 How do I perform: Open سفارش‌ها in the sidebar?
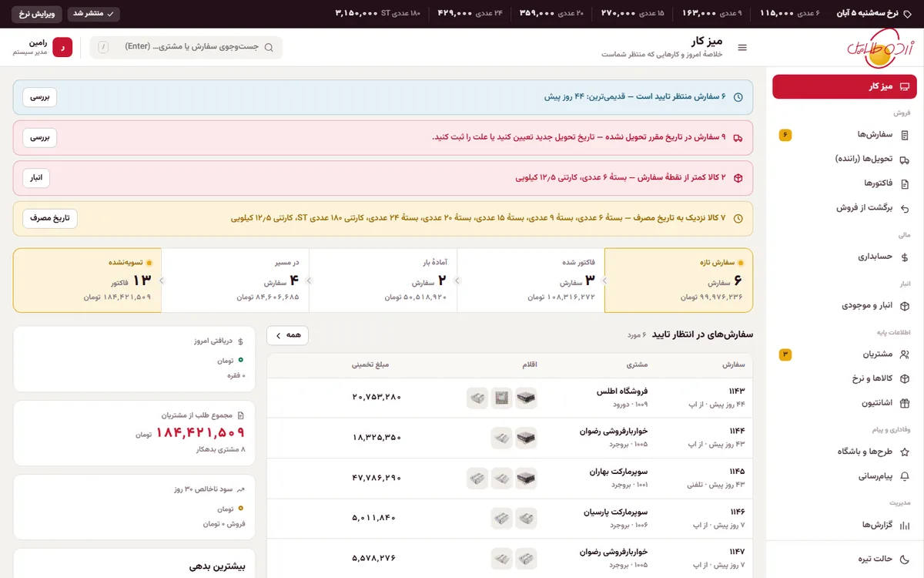point(845,135)
